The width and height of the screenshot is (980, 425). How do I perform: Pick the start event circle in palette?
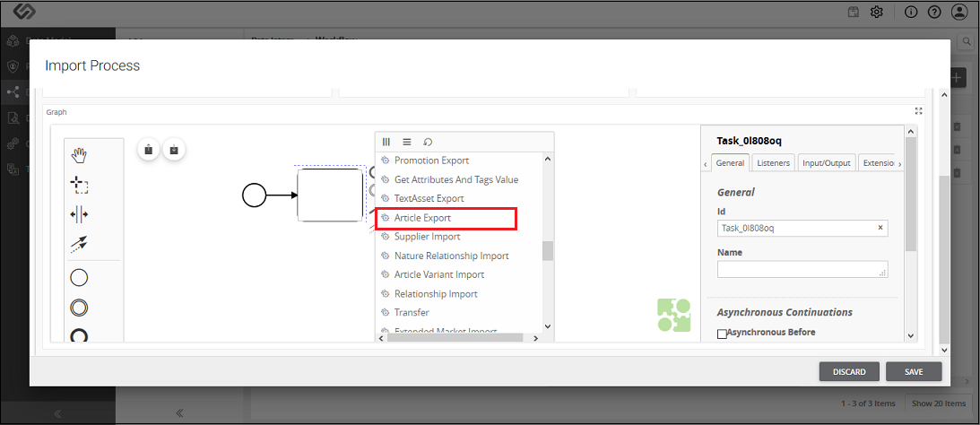pyautogui.click(x=79, y=277)
